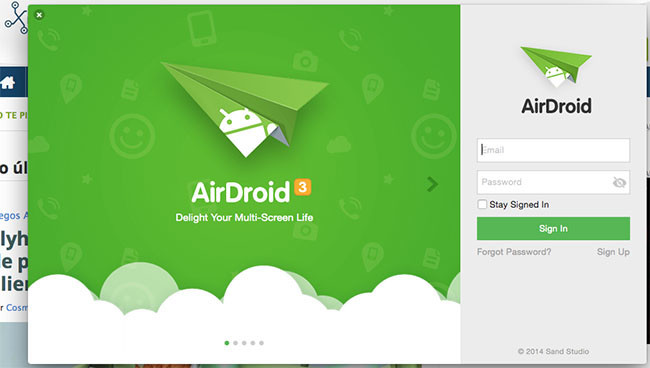Screen dimensions: 650x368
Task: Select the first slideshow pagination dot
Action: point(227,343)
